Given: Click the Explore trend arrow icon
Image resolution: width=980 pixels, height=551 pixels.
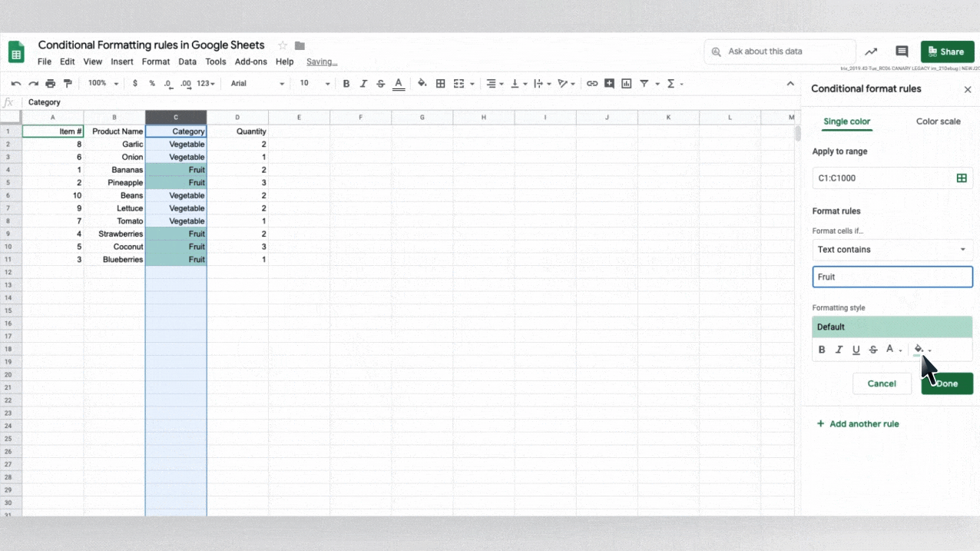Looking at the screenshot, I should pos(871,51).
